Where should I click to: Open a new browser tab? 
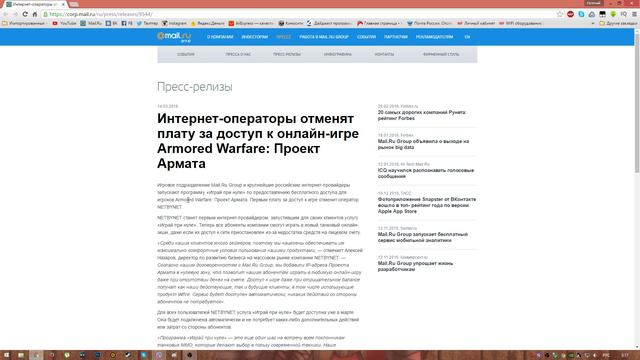74,4
